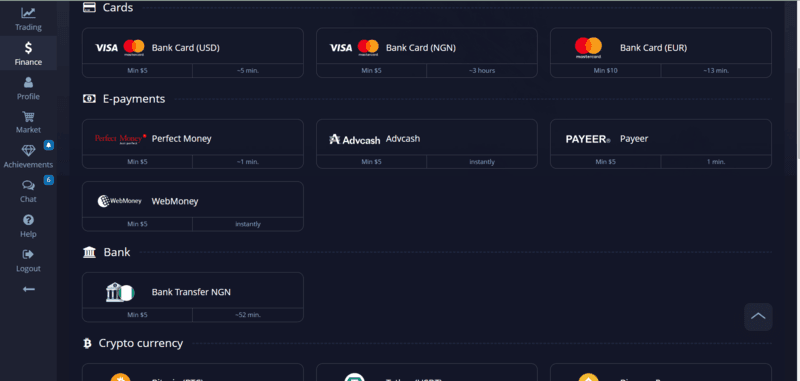Click '~52 min.' under Bank Transfer NGN
The height and width of the screenshot is (381, 800).
tap(248, 315)
